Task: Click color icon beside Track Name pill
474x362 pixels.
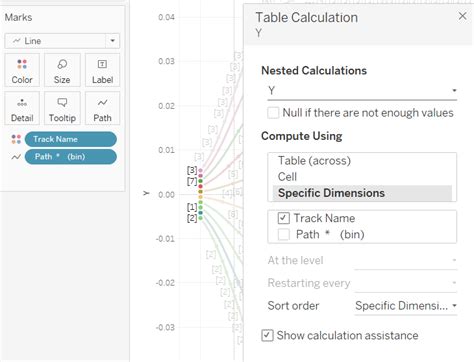Action: (16, 139)
